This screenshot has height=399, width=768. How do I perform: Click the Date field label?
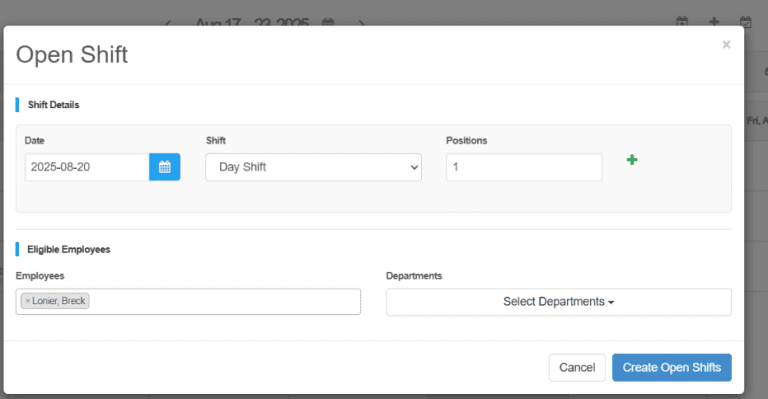(x=34, y=141)
